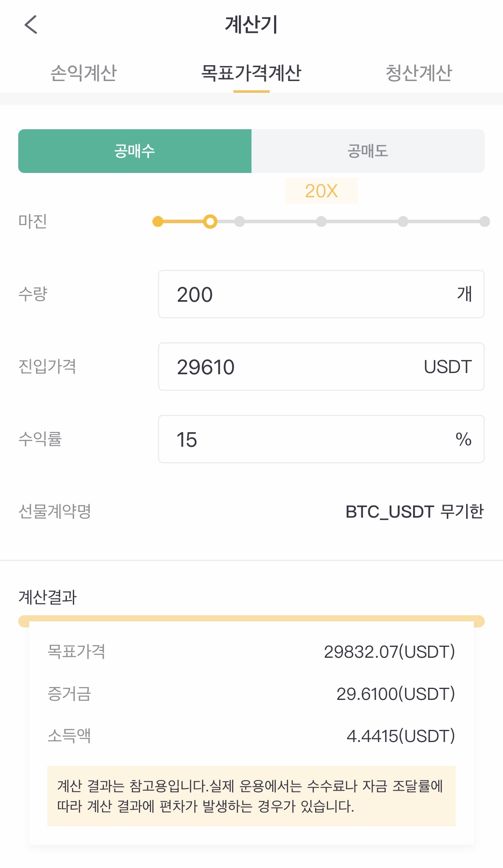Switch to the 손익계산 tab
The image size is (503, 868).
83,73
